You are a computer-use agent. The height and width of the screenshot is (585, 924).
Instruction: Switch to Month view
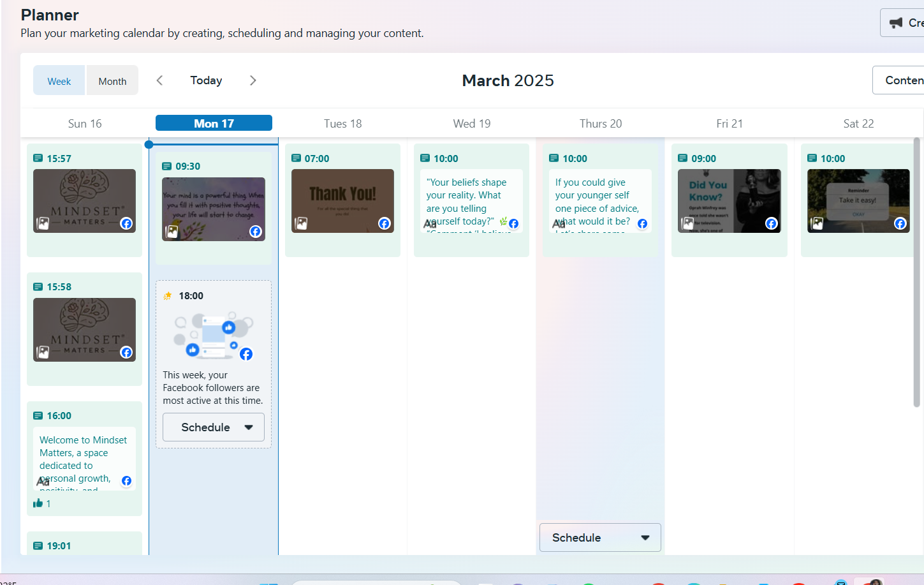[112, 81]
